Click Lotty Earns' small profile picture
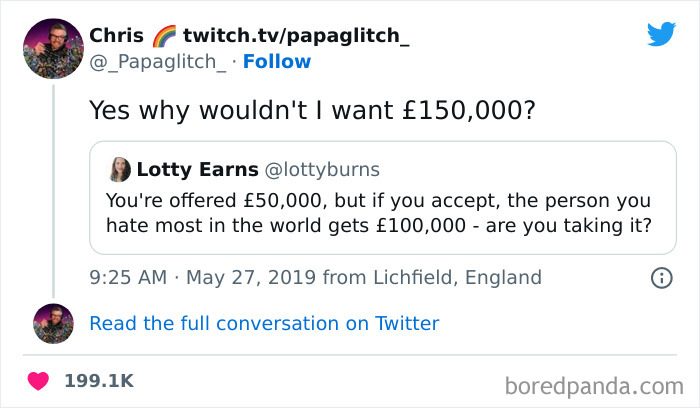 coord(119,168)
